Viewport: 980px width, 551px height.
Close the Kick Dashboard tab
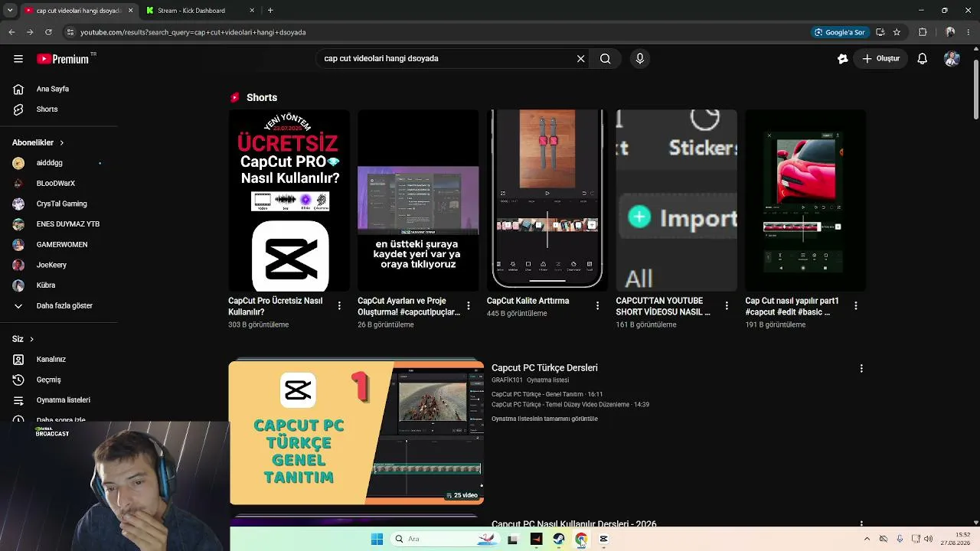(252, 11)
